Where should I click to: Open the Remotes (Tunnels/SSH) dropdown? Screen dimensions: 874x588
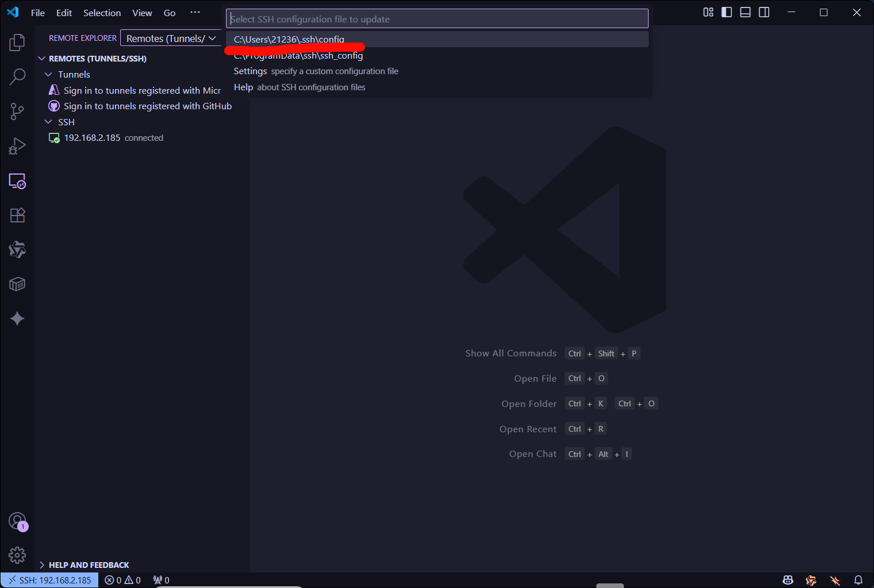point(171,39)
